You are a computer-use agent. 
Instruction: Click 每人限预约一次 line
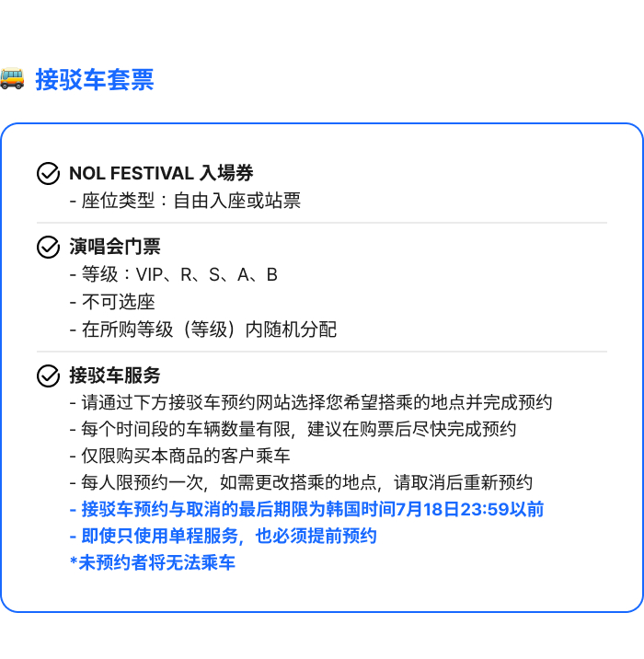point(301,482)
